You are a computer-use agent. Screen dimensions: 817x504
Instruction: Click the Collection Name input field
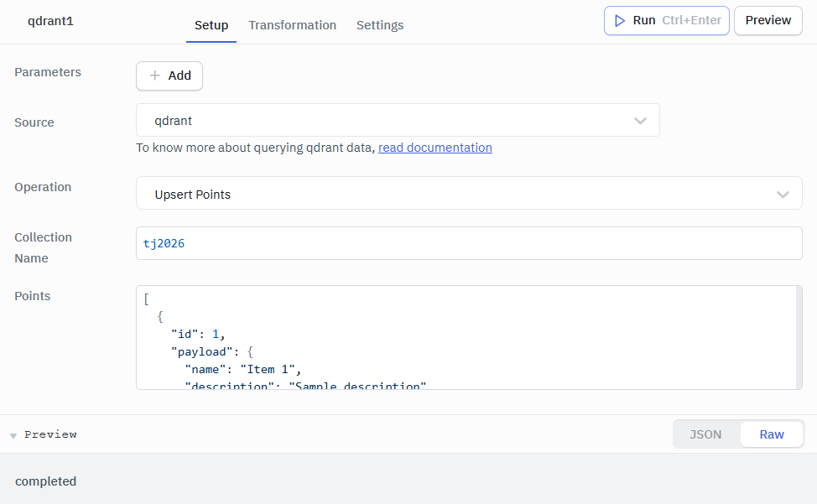click(x=469, y=243)
